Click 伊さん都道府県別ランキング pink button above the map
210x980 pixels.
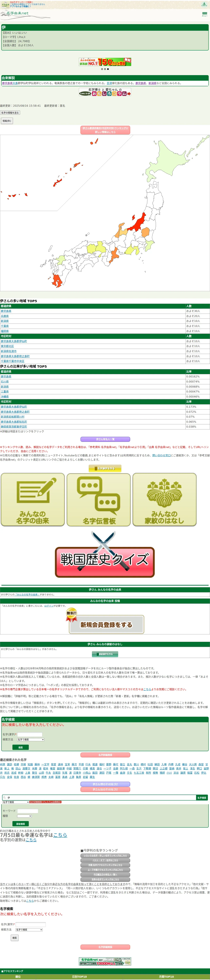coord(105,130)
